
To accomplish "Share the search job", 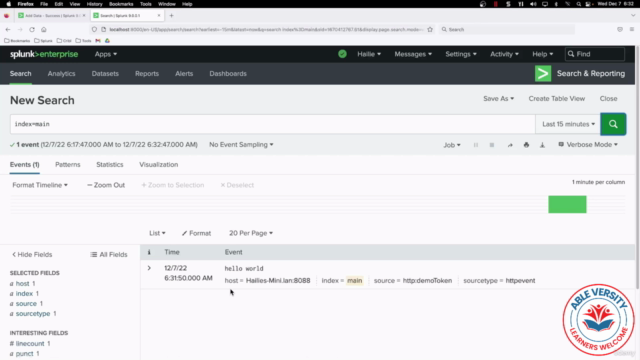I will 510,145.
